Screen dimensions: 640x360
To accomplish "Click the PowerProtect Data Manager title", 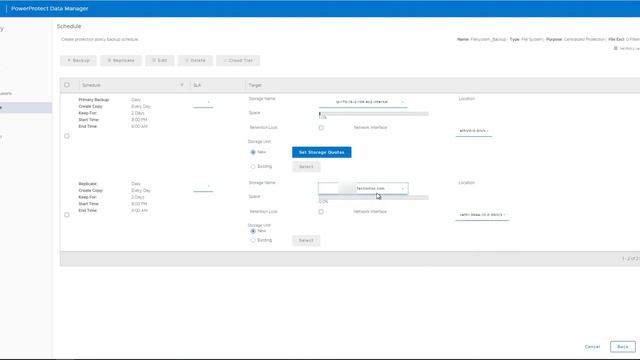I will [x=50, y=9].
